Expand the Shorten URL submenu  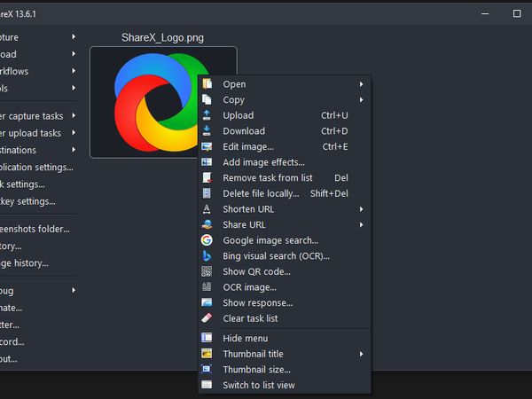pos(362,209)
